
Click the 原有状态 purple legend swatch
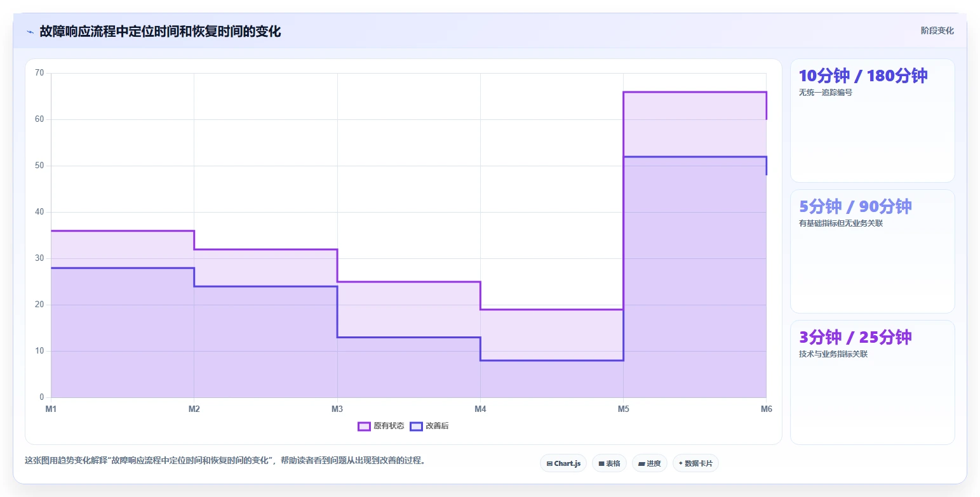point(364,426)
